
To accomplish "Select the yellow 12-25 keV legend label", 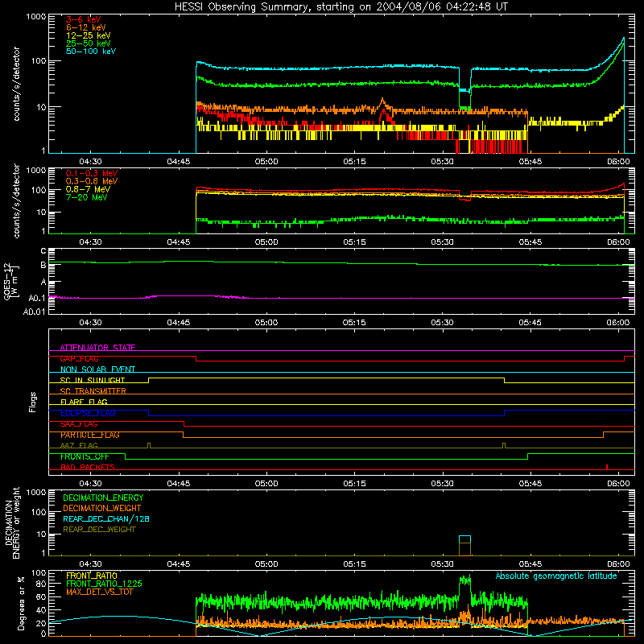I will 89,35.
